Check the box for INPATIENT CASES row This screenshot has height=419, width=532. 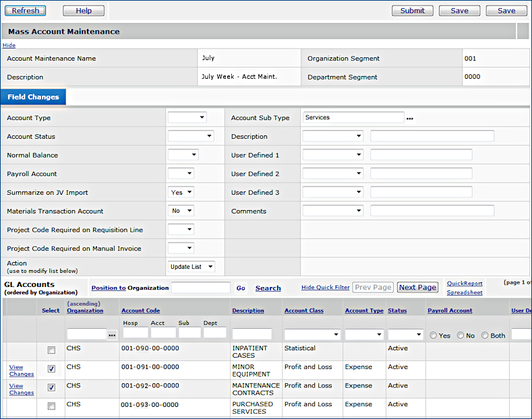click(51, 350)
